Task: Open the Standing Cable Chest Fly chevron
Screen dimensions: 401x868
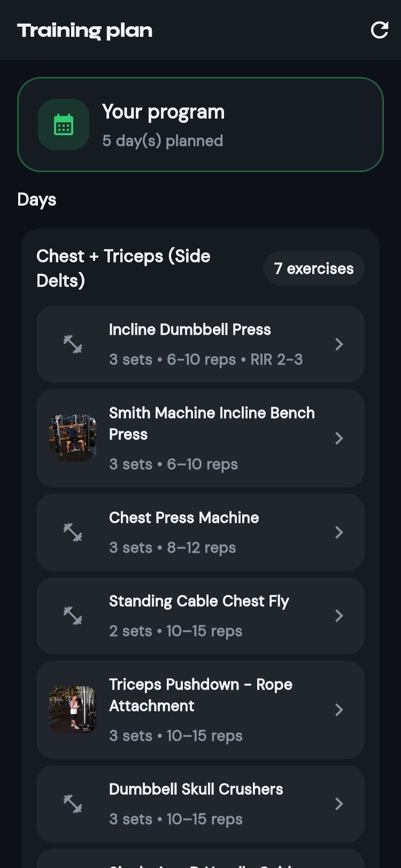Action: pos(339,616)
